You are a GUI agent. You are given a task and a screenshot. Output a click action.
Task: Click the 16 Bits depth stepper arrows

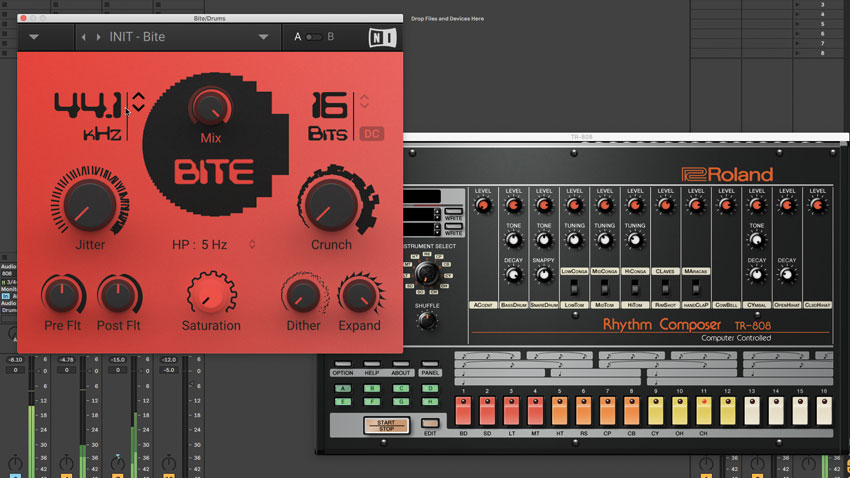(364, 101)
